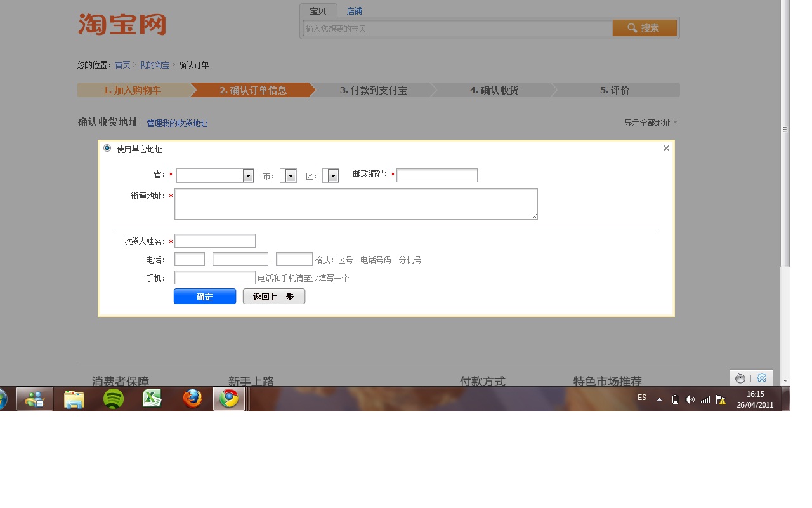The width and height of the screenshot is (812, 508).
Task: Open Windows Live Messenger from the taskbar
Action: [34, 399]
